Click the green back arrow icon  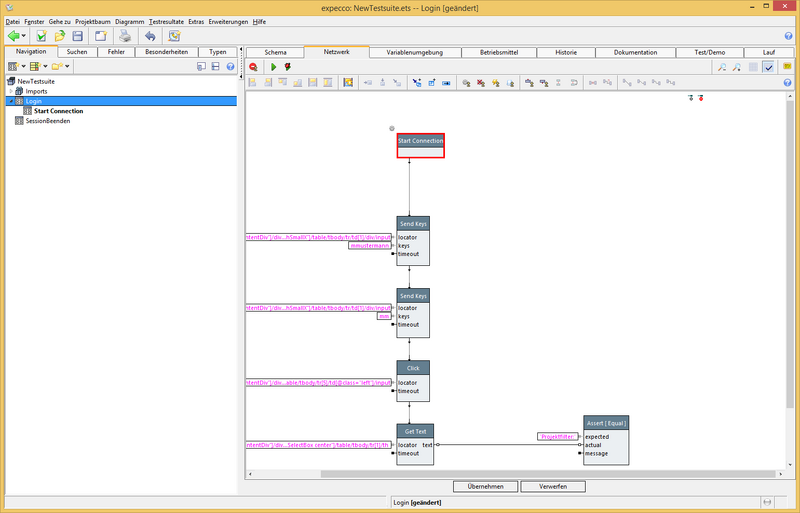pyautogui.click(x=14, y=36)
